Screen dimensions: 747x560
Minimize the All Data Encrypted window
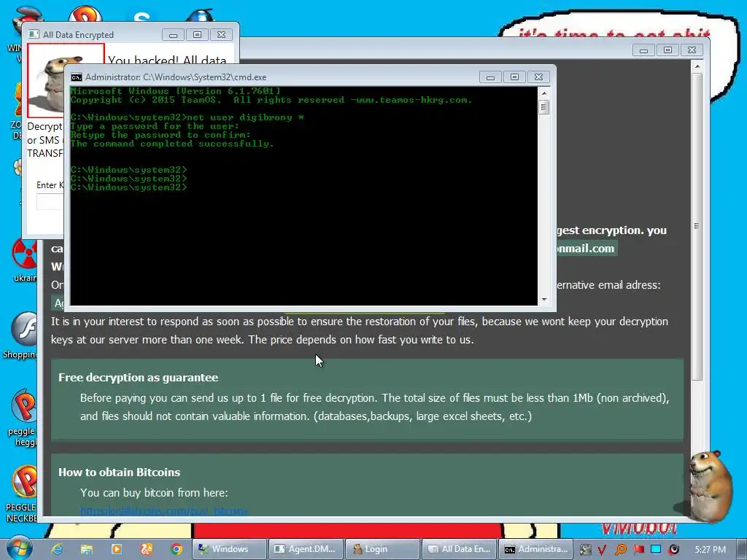pyautogui.click(x=173, y=35)
